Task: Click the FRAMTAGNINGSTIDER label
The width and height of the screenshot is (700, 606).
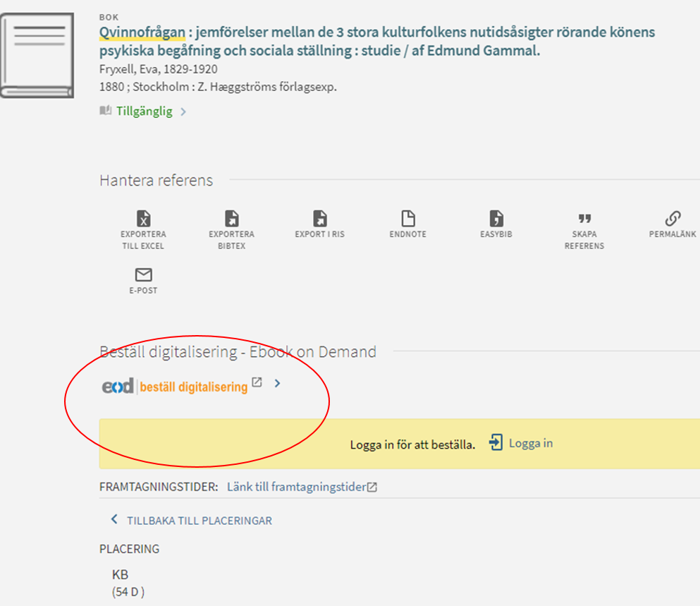Action: point(159,487)
